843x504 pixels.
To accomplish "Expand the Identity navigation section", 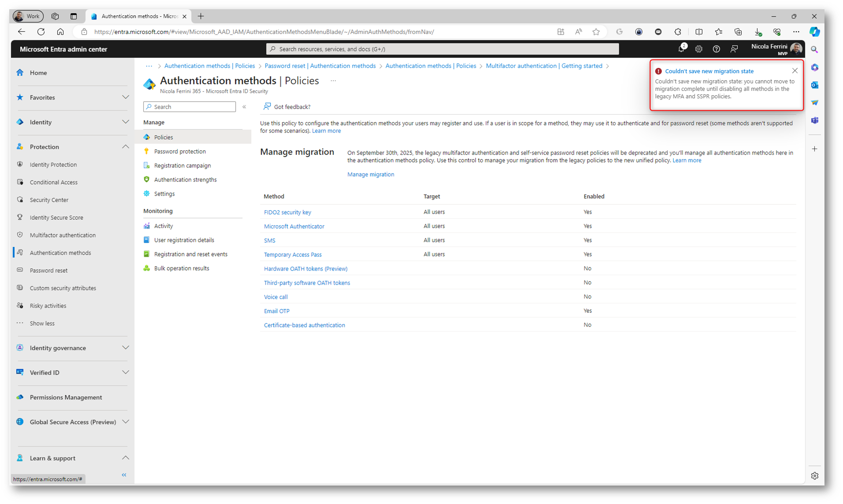I will (125, 122).
